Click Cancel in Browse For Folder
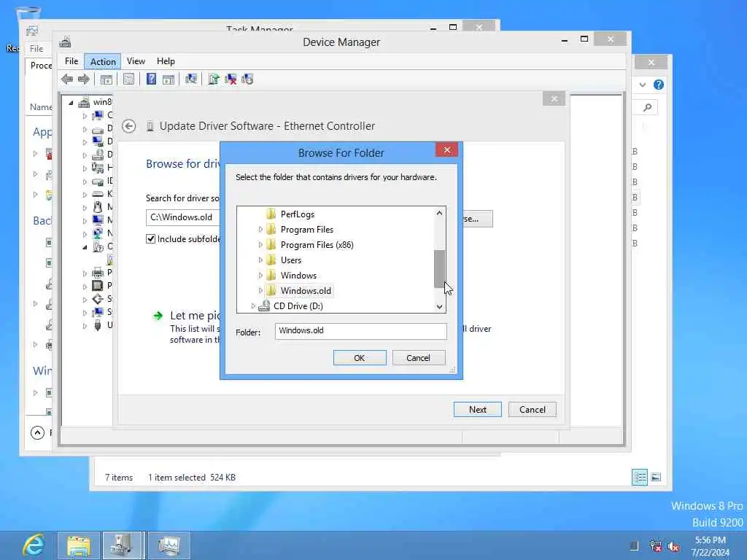 click(418, 358)
